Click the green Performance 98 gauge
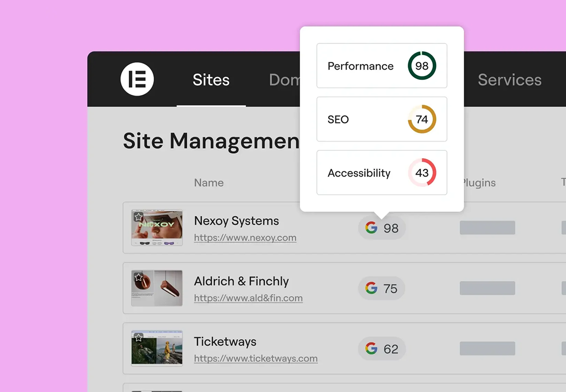 [422, 66]
